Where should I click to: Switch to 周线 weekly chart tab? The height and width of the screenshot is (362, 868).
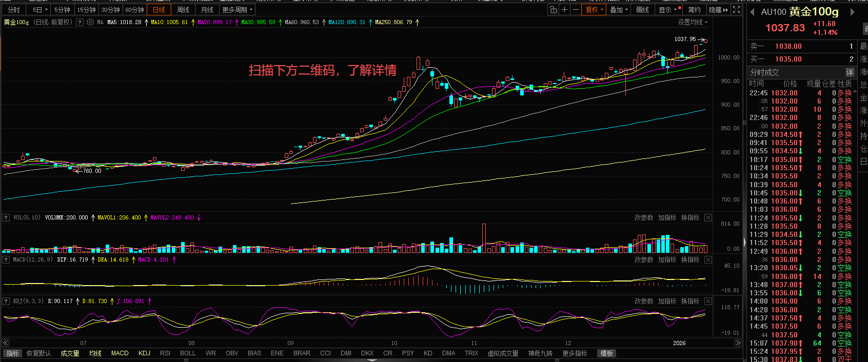tap(183, 10)
